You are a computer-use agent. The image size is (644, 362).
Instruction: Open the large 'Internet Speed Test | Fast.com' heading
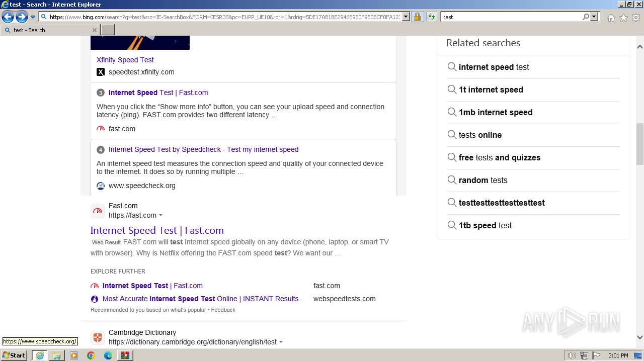pyautogui.click(x=157, y=230)
